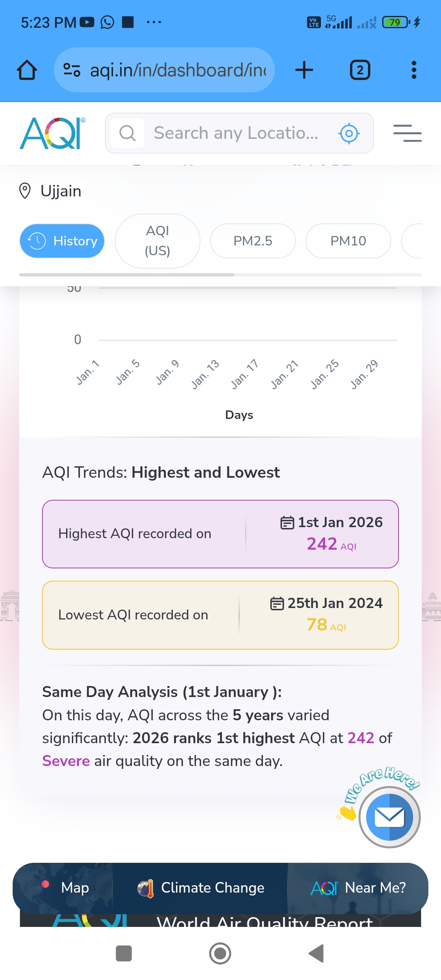Switch to the AQI (US) tab
The width and height of the screenshot is (441, 980).
point(158,241)
